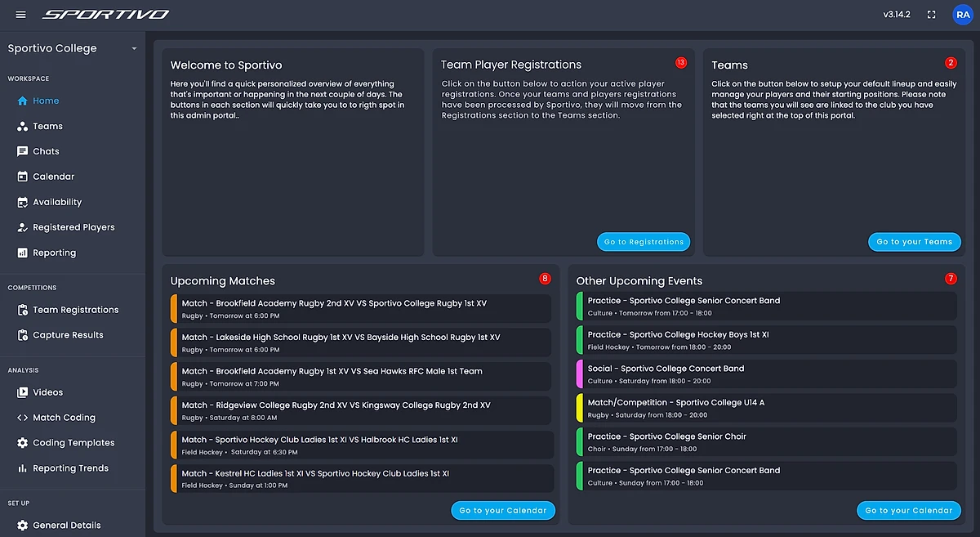Image resolution: width=980 pixels, height=537 pixels.
Task: Click the Coding Templates gear icon
Action: tap(23, 443)
